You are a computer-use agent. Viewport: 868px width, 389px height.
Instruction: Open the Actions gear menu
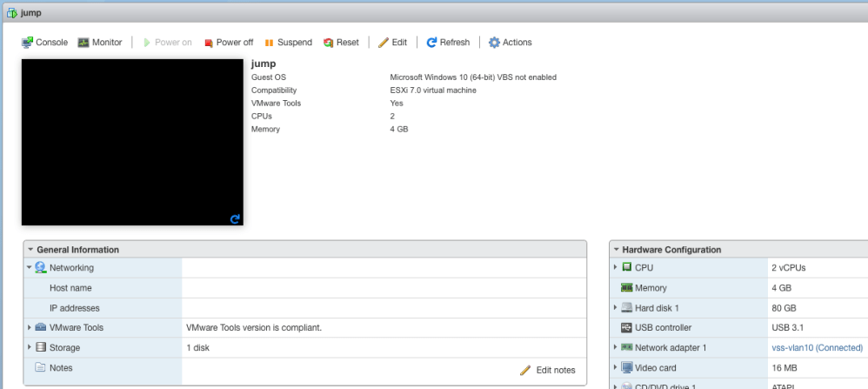click(510, 42)
